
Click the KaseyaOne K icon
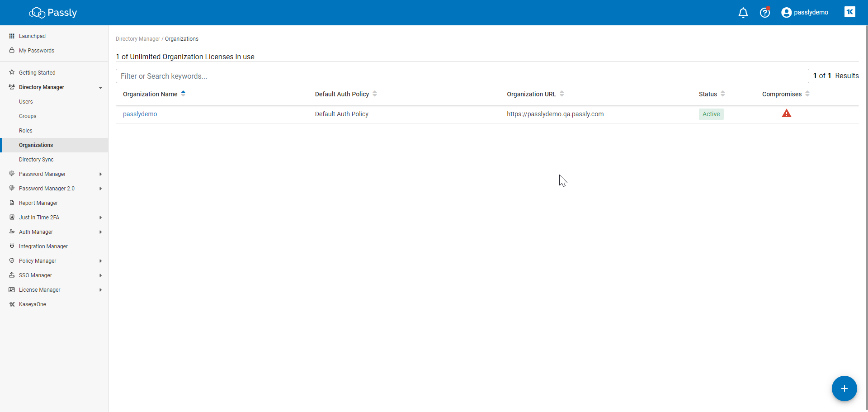coord(12,304)
